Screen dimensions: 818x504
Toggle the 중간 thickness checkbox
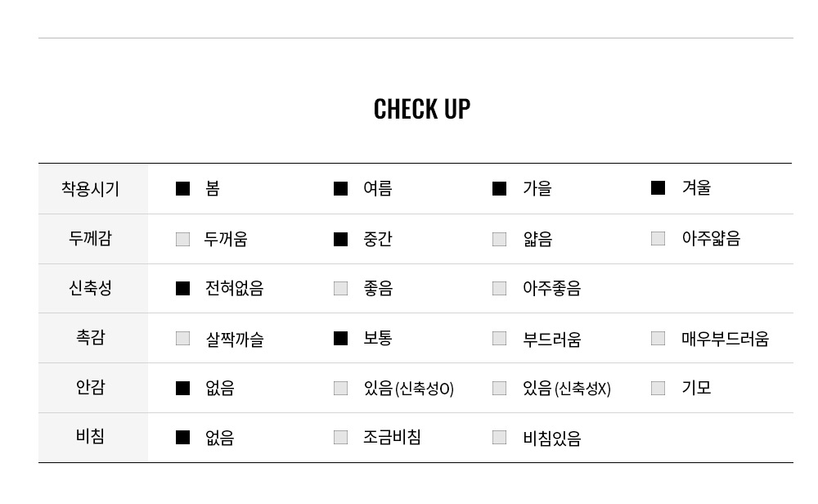[341, 239]
